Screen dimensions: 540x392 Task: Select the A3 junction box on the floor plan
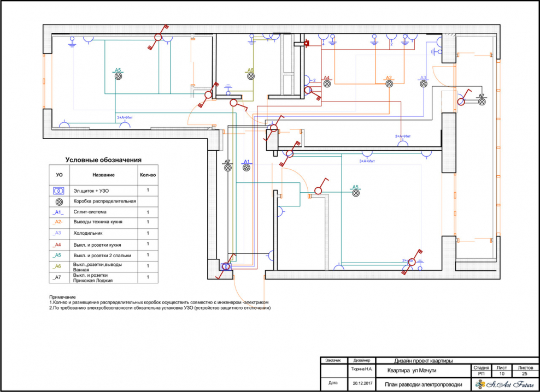click(x=423, y=84)
